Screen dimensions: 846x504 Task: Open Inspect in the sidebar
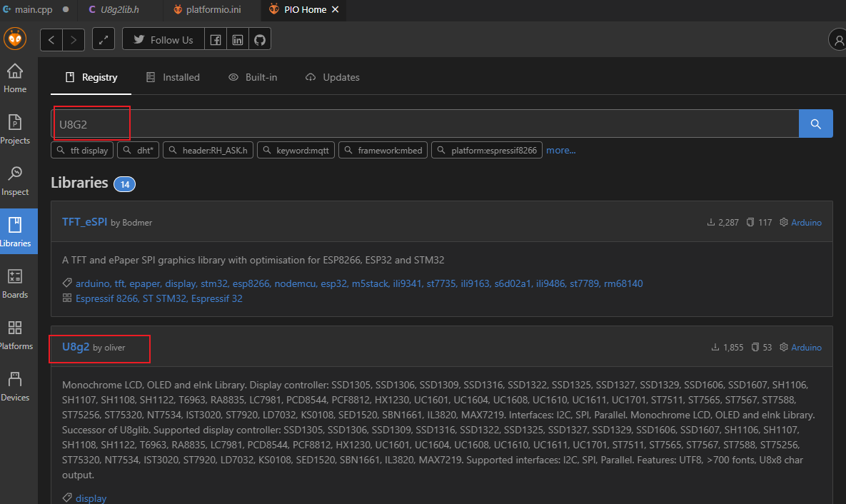tap(15, 181)
